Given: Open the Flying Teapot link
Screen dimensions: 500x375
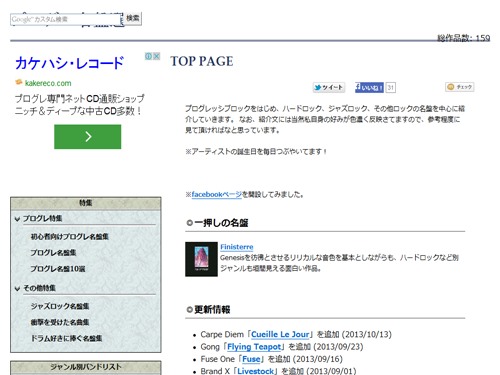Looking at the screenshot, I should tap(254, 347).
